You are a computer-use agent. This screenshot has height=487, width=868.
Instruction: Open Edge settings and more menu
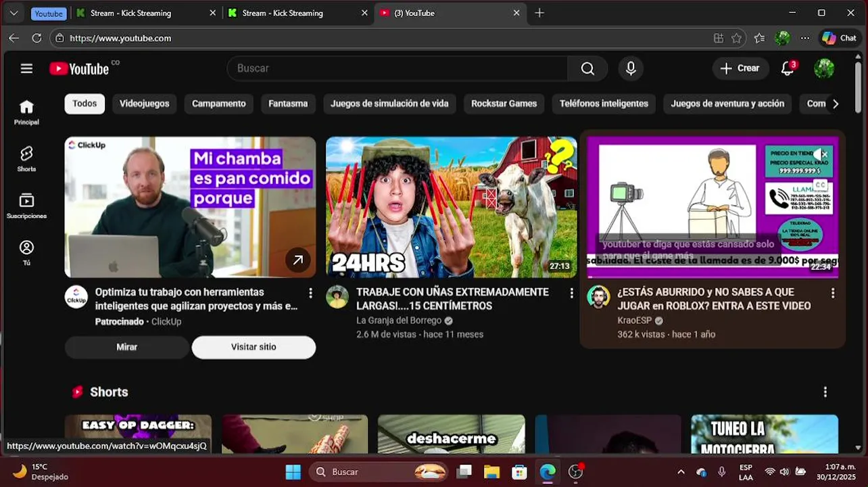[x=804, y=39]
